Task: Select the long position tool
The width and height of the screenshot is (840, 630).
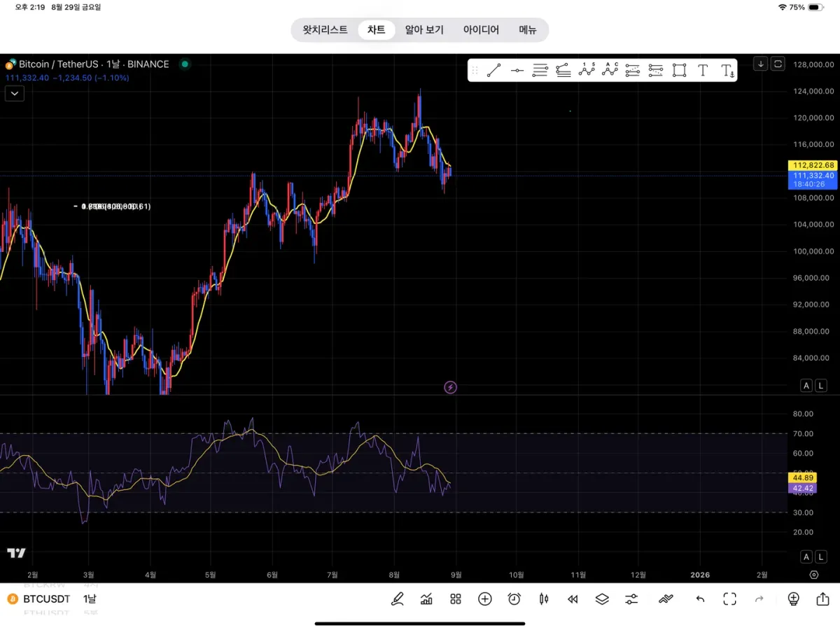Action: pyautogui.click(x=633, y=70)
